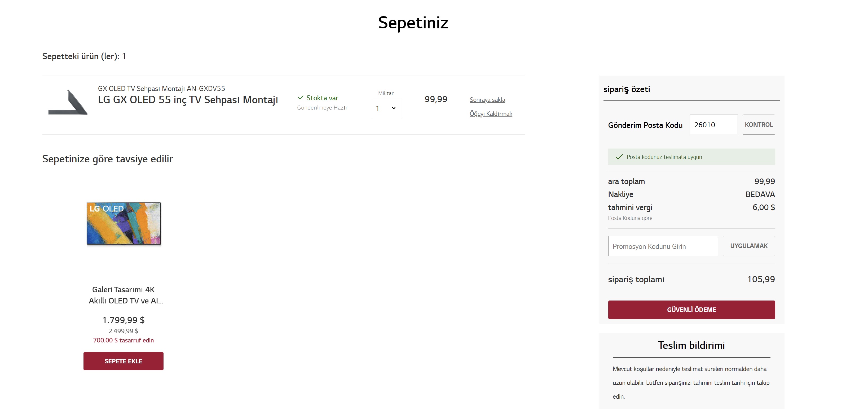The width and height of the screenshot is (868, 409).
Task: Click the sipariş toplamı 105,99 value
Action: click(x=761, y=279)
